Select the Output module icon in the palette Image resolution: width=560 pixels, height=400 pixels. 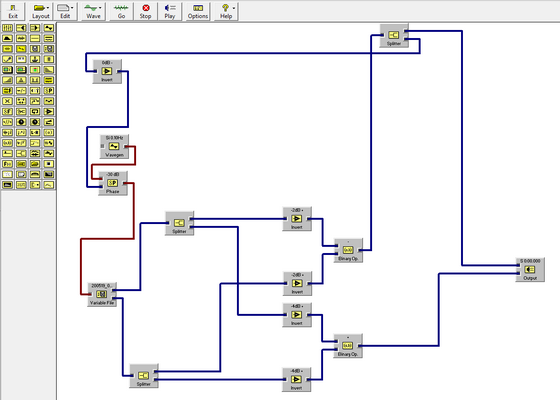pyautogui.click(x=21, y=28)
